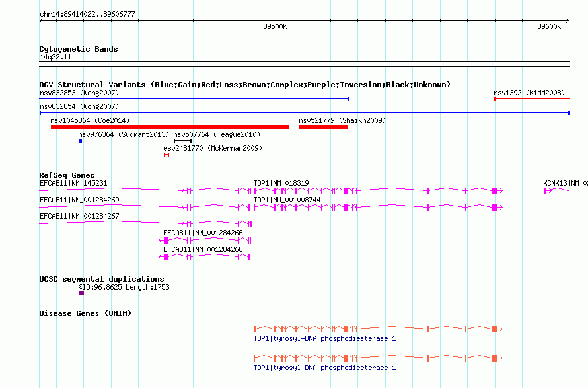Viewport: 588px width, 388px height.
Task: Select the small blue nsv976364 gain marker
Action: point(80,141)
